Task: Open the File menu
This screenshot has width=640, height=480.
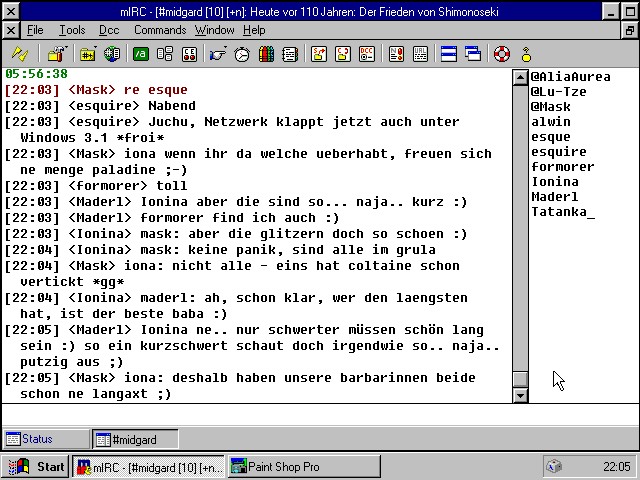Action: pyautogui.click(x=35, y=30)
